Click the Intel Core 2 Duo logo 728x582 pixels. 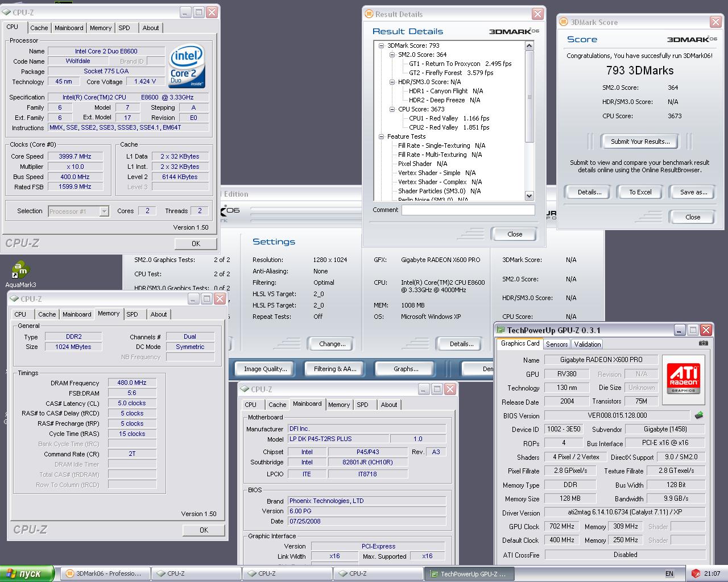click(x=187, y=66)
